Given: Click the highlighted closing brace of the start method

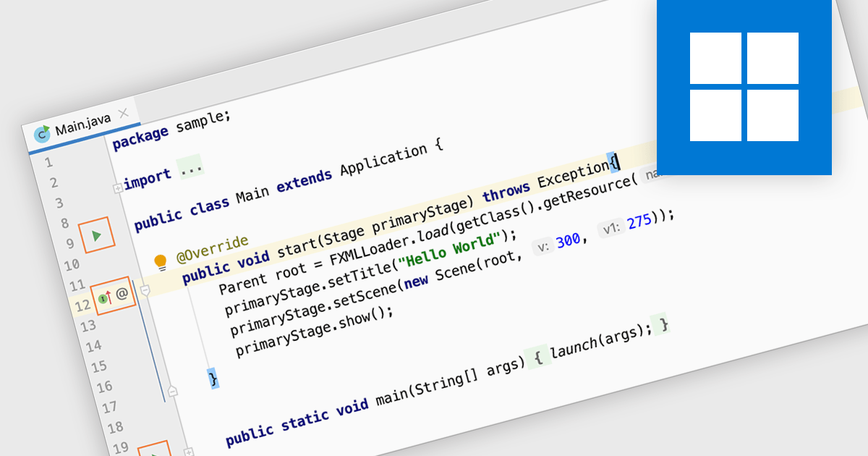Looking at the screenshot, I should pyautogui.click(x=213, y=379).
